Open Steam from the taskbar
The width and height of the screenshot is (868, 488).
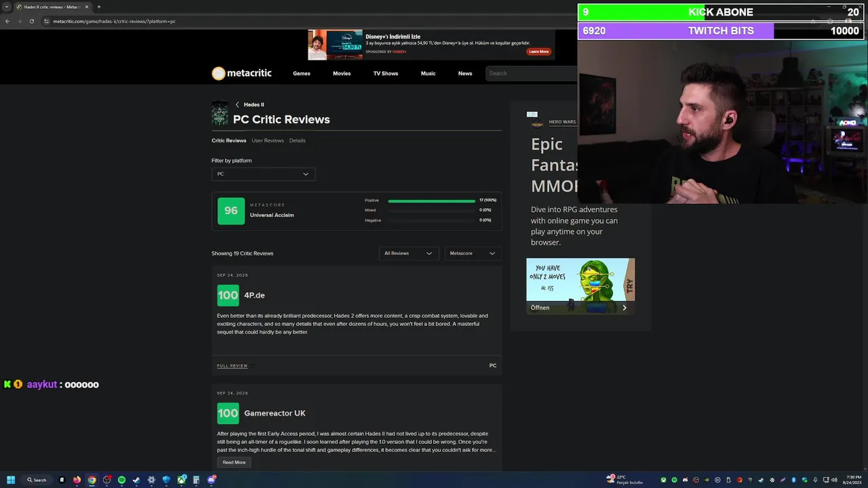pos(136,480)
